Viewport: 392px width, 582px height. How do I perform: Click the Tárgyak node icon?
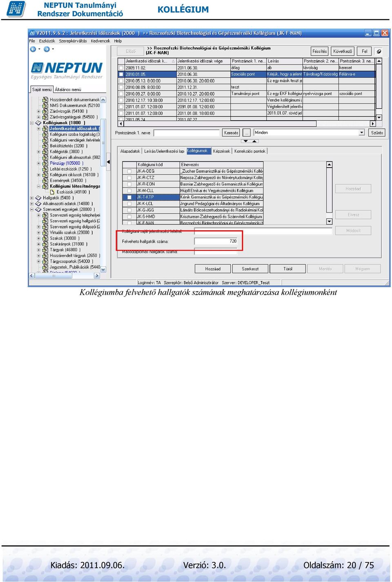(45, 250)
